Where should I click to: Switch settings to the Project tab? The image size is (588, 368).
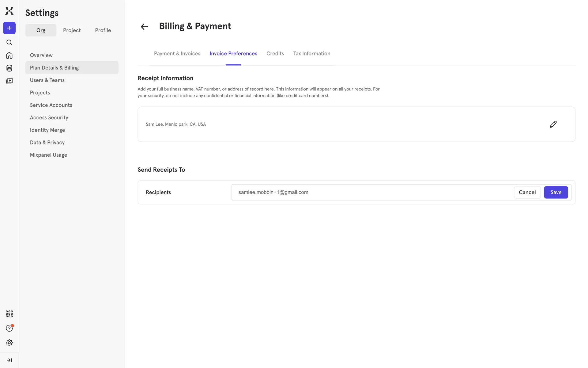tap(72, 30)
